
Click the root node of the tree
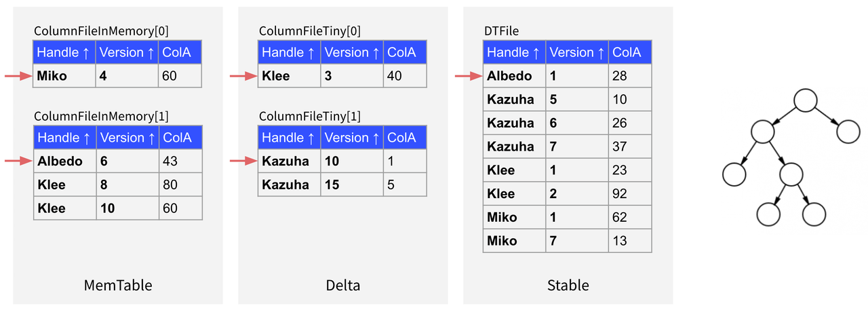point(805,101)
